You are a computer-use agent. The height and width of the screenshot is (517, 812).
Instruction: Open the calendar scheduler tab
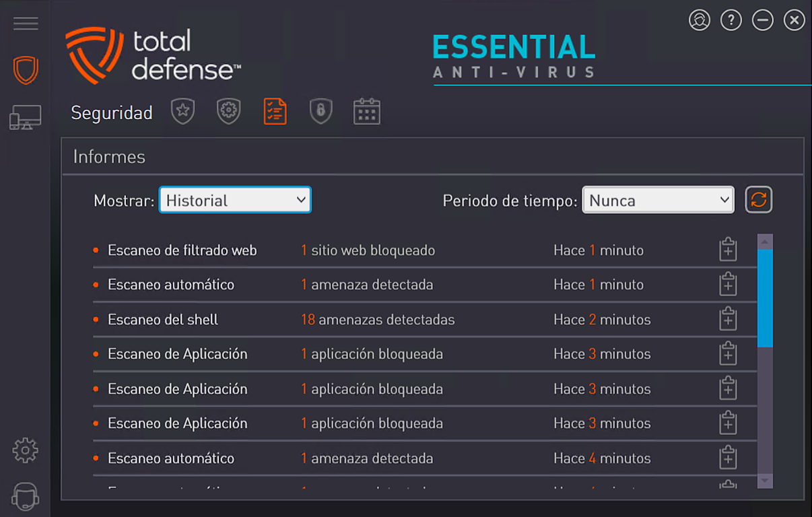[367, 111]
